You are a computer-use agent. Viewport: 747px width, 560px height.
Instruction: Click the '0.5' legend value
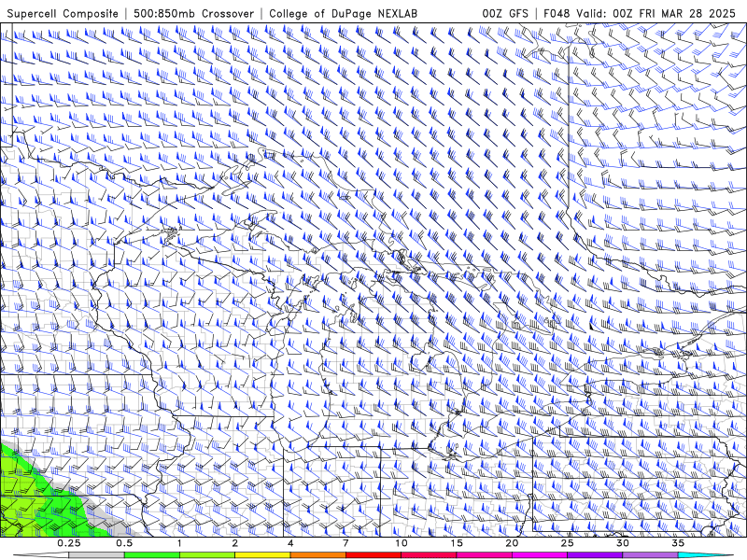124,543
